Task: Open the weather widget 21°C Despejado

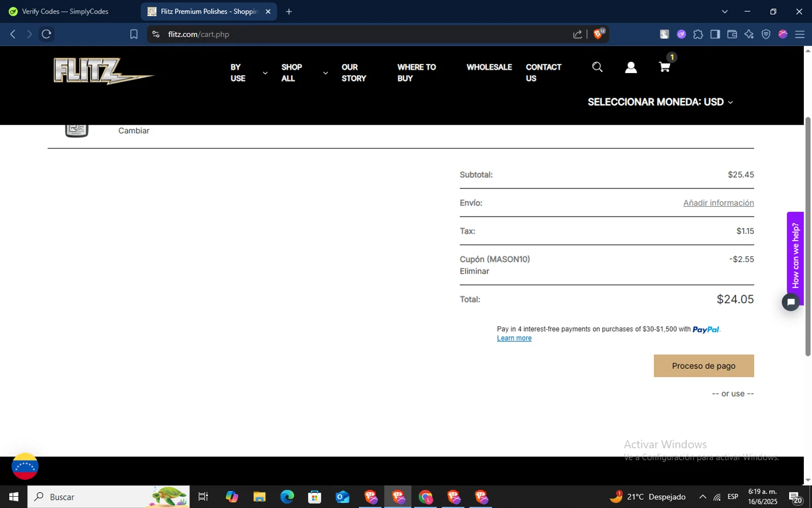Action: pos(647,497)
